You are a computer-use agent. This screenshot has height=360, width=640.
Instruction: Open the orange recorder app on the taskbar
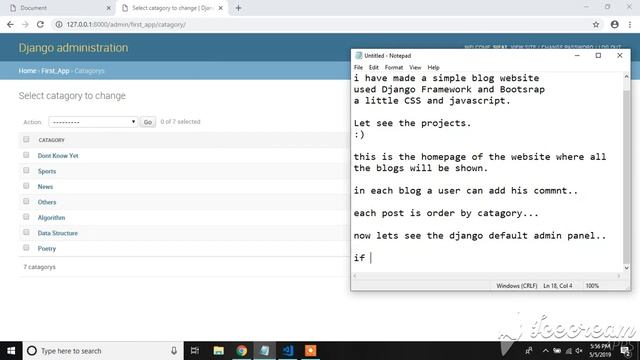pos(310,351)
